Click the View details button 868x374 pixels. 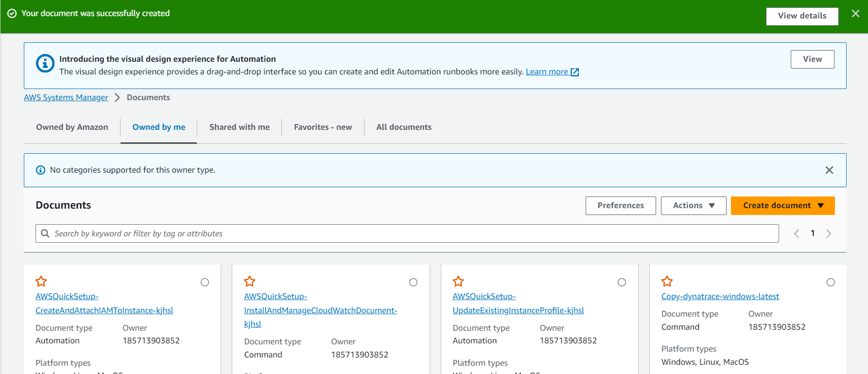(x=802, y=16)
